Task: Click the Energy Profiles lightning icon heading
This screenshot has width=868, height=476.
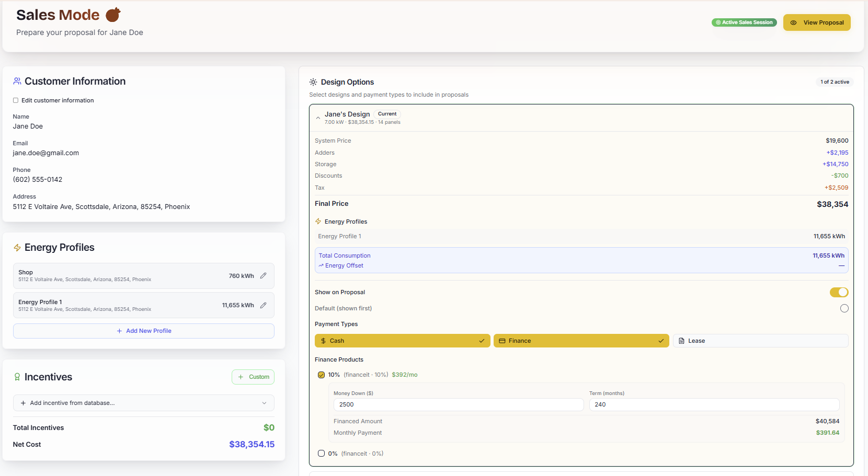Action: coord(17,248)
